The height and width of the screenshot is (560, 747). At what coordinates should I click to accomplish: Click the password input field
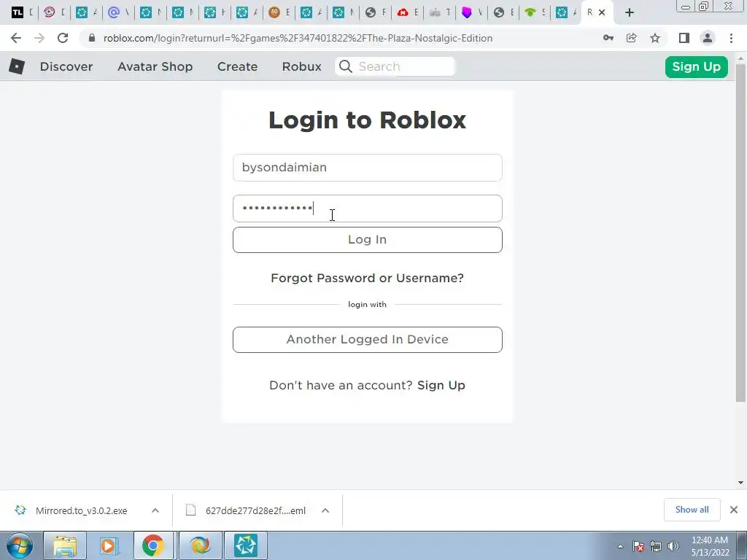click(x=368, y=209)
